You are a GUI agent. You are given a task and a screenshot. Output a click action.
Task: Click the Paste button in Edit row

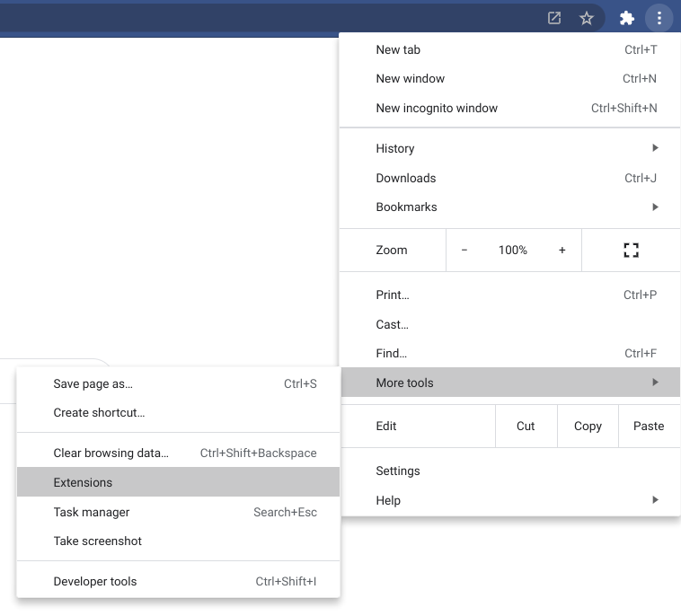(649, 426)
